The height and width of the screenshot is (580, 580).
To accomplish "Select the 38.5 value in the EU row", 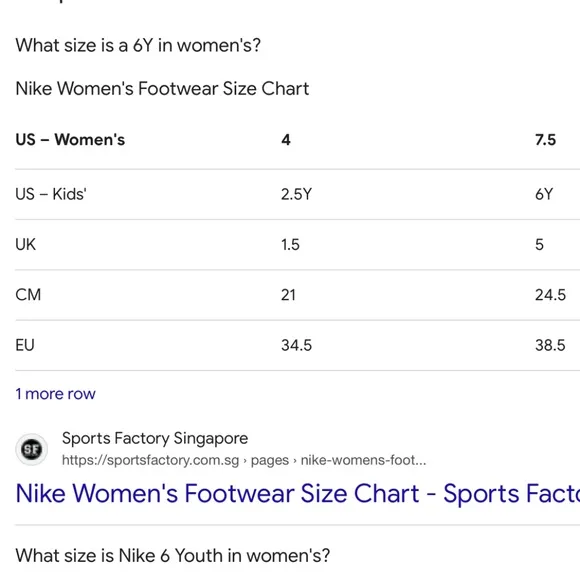I will coord(550,345).
